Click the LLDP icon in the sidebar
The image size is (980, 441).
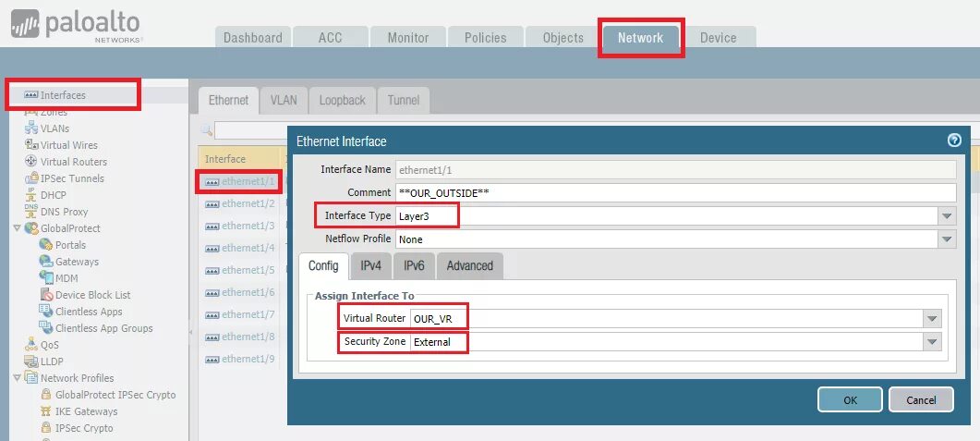(x=31, y=361)
